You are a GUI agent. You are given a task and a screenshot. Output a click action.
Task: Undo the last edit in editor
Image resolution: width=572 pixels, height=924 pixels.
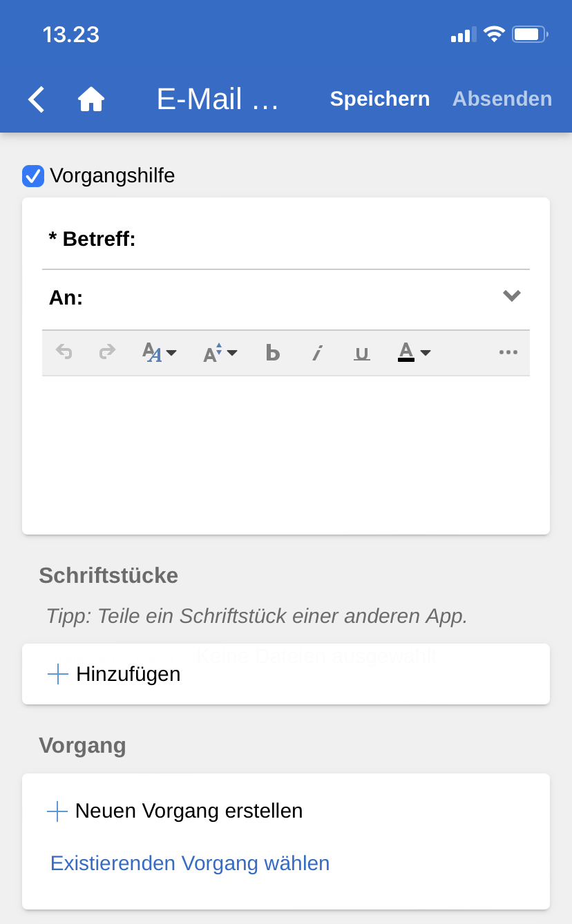64,353
